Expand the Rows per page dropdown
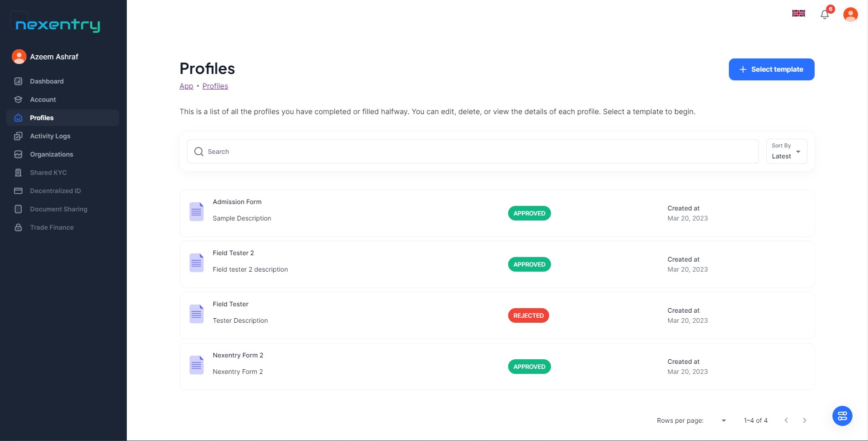 click(x=723, y=420)
